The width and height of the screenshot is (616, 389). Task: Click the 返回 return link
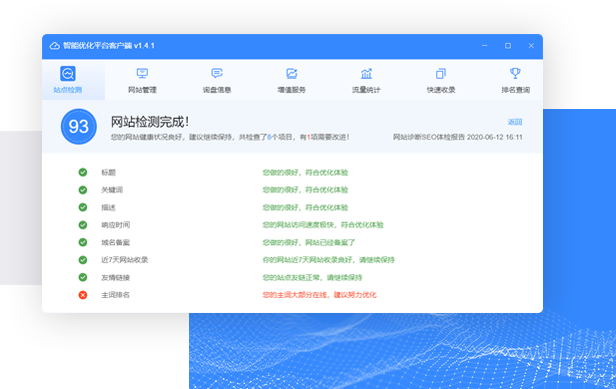tap(515, 122)
